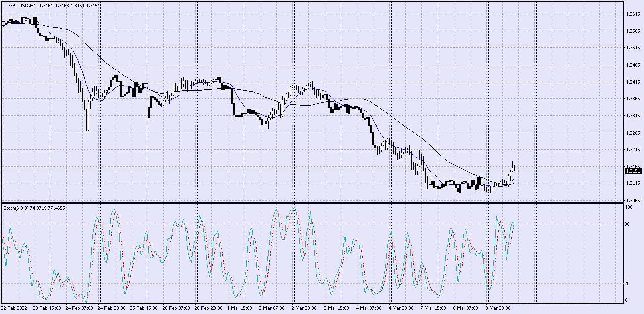
Task: Click the 1.3265 price axis label
Action: click(x=633, y=133)
